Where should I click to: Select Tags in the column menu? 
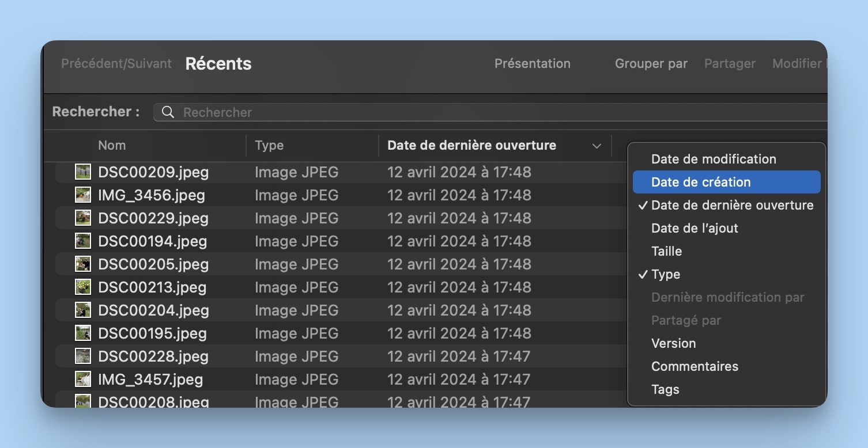tap(665, 389)
